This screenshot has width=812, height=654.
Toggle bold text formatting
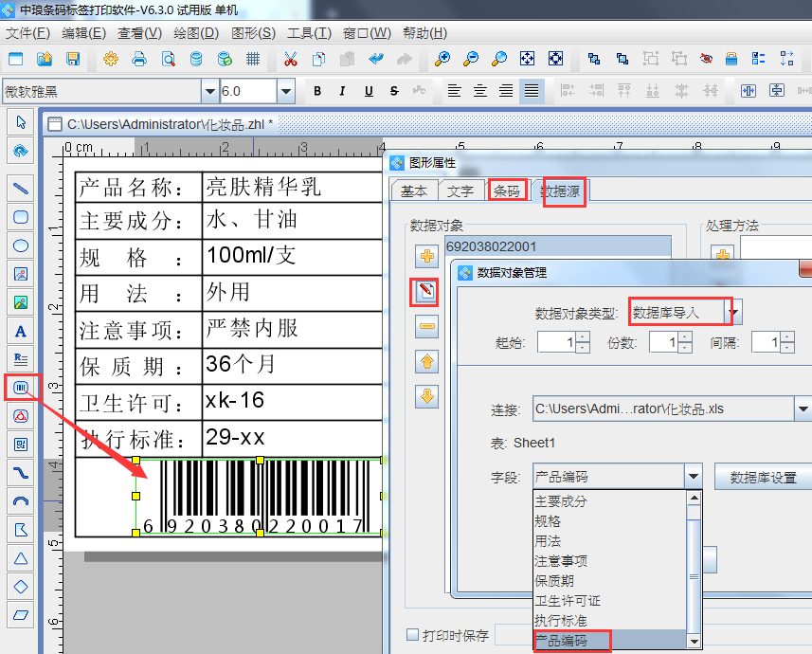pos(317,91)
